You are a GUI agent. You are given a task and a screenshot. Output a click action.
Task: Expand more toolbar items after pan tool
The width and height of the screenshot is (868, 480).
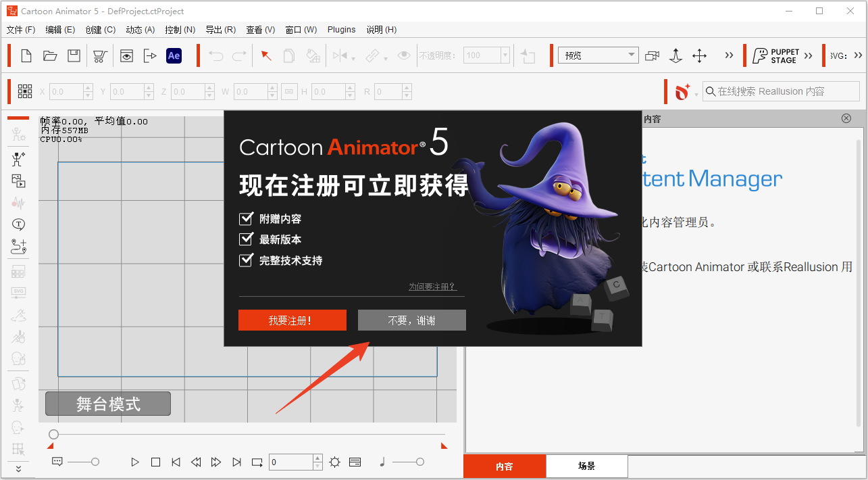[x=729, y=55]
